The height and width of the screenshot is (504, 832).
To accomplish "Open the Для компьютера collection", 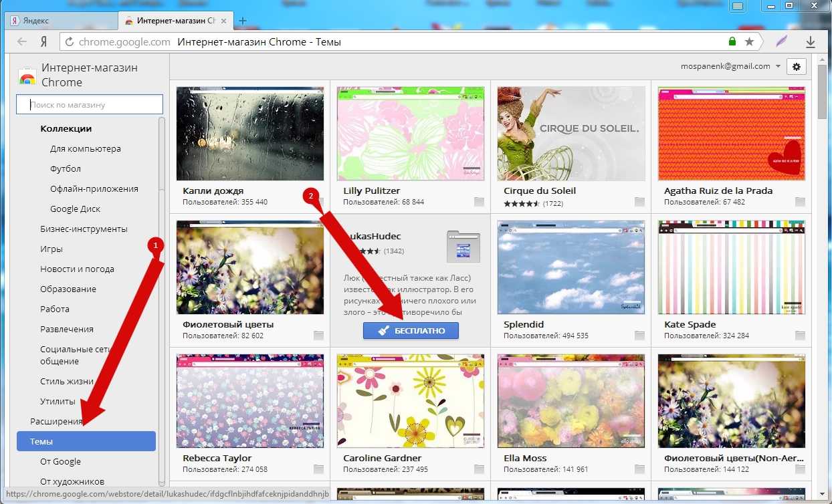I will click(x=86, y=148).
